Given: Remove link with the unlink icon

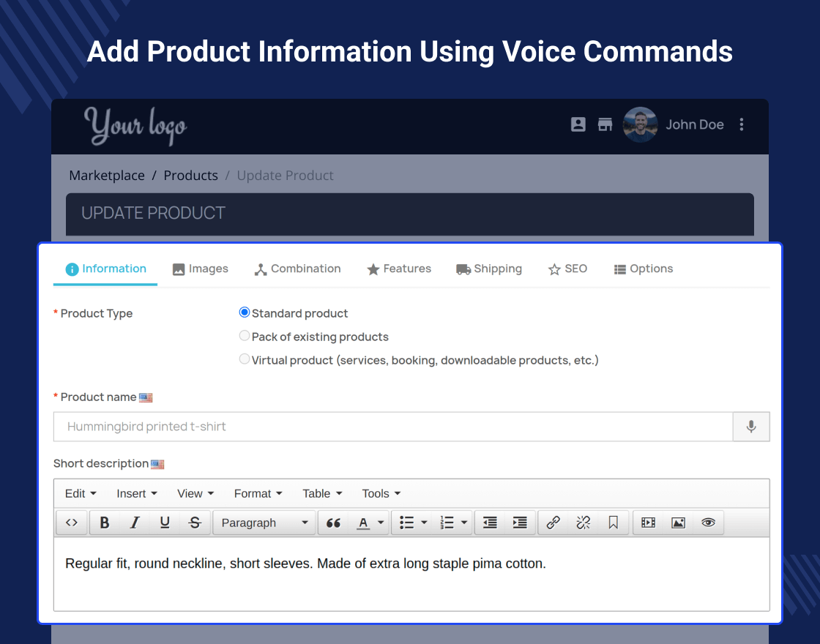Looking at the screenshot, I should coord(583,523).
